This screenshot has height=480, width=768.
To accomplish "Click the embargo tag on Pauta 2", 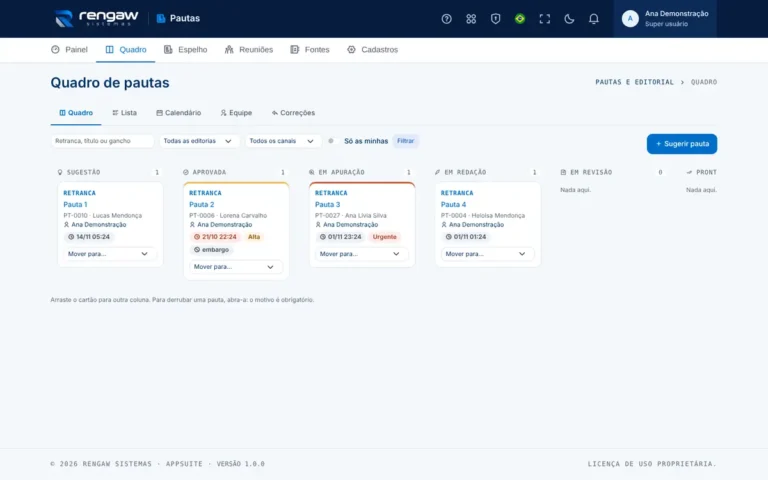I will click(211, 250).
